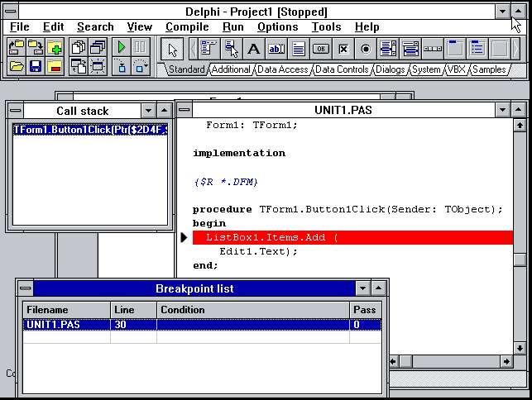Click the Trace Into speedbar icon
This screenshot has height=400, width=532.
coord(121,66)
